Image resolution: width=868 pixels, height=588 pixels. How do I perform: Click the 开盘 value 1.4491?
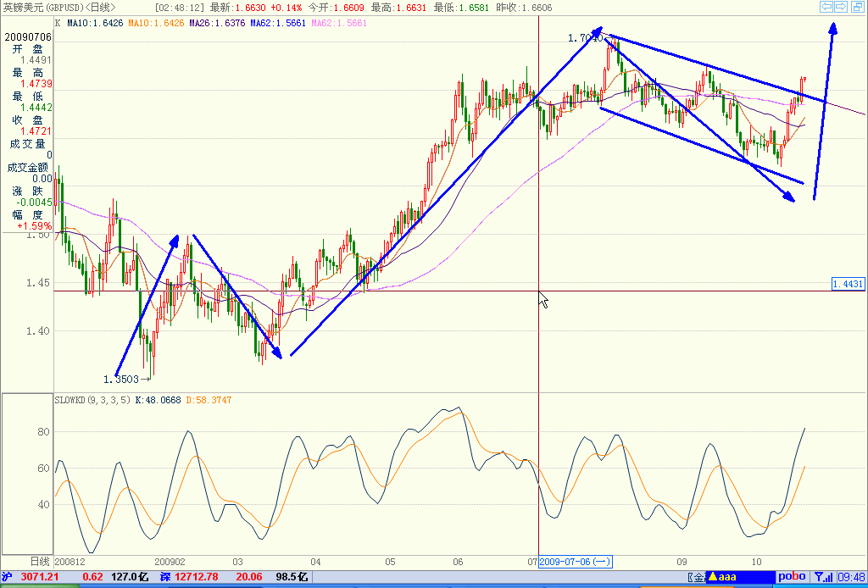click(x=36, y=60)
